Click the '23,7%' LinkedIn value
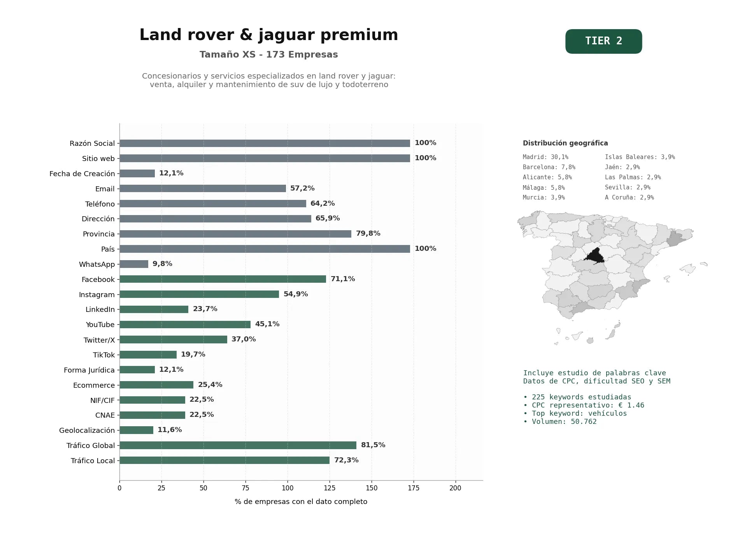The width and height of the screenshot is (747, 560). (205, 309)
